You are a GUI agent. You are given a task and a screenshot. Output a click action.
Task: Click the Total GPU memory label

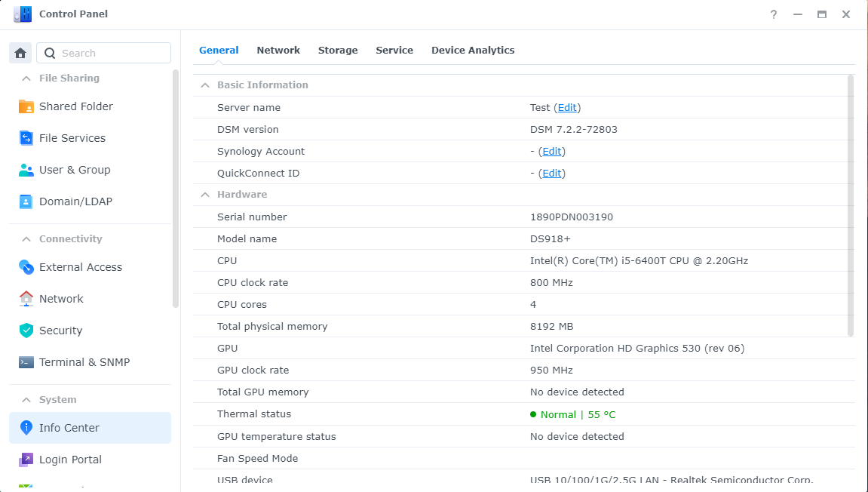(x=263, y=392)
